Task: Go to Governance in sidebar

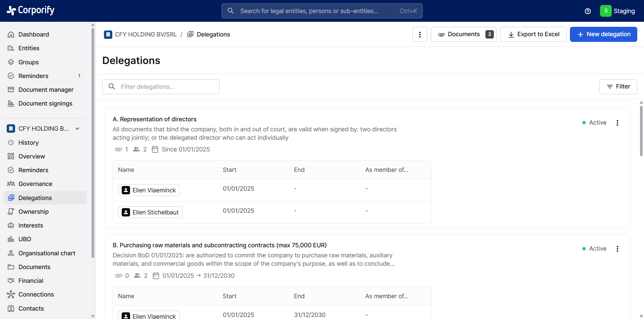Action: 35,184
